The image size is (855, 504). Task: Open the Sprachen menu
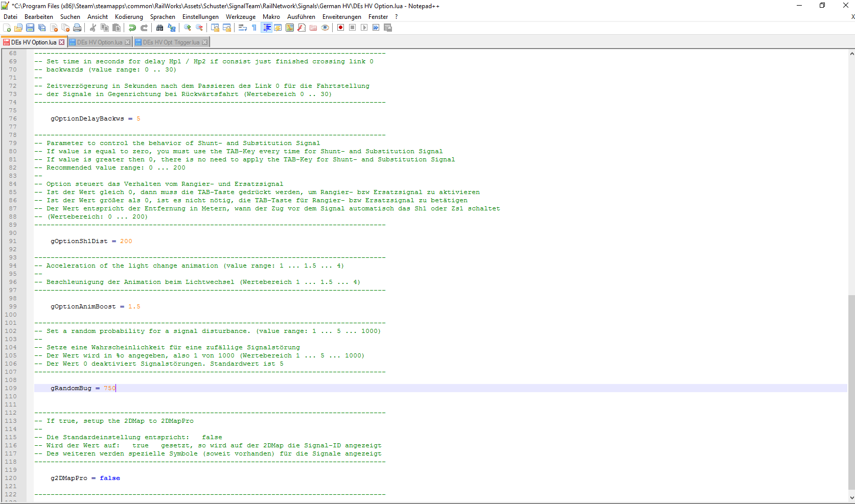click(163, 17)
